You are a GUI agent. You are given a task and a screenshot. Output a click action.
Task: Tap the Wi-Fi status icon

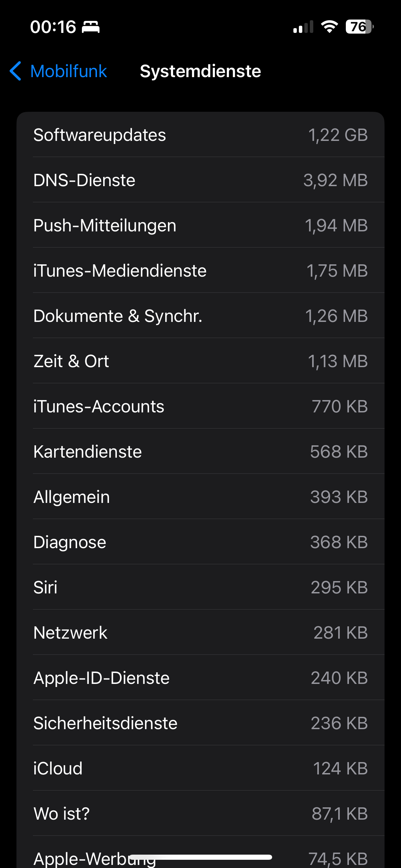click(x=329, y=26)
